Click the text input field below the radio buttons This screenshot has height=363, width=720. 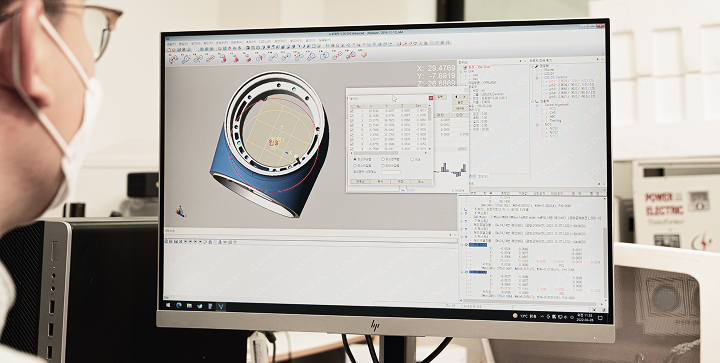click(391, 173)
